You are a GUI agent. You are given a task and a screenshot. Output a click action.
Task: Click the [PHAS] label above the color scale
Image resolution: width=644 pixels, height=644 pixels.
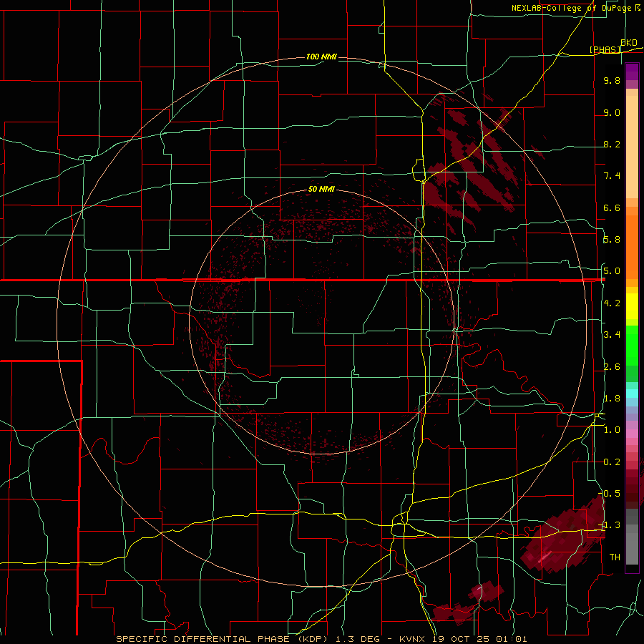coord(605,49)
